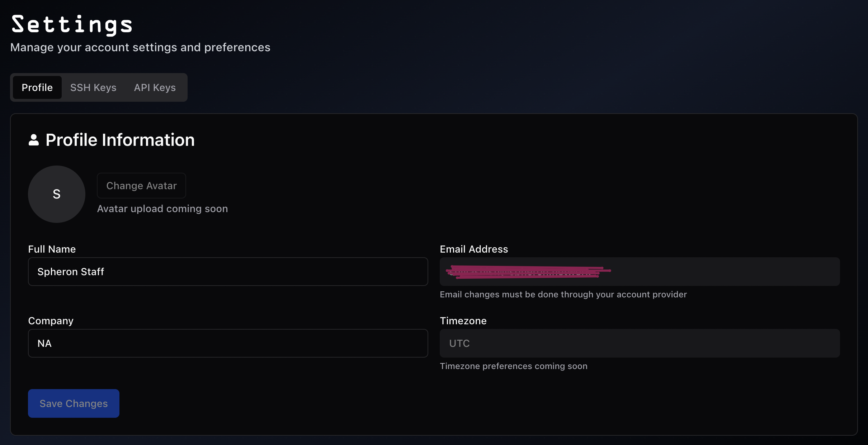Open the API Keys tab
Image resolution: width=868 pixels, height=445 pixels.
(155, 87)
